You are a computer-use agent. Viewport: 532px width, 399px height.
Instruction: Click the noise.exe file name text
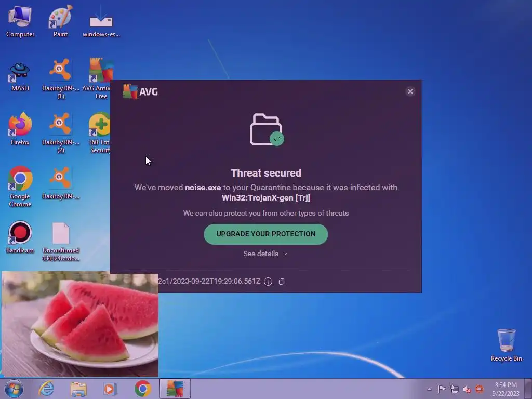pyautogui.click(x=203, y=188)
